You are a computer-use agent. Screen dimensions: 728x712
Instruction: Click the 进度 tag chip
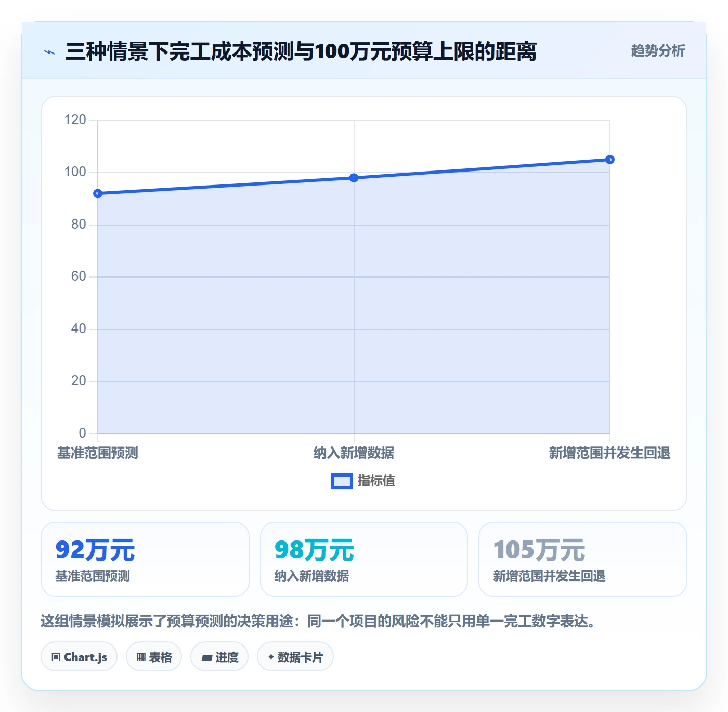click(x=219, y=657)
